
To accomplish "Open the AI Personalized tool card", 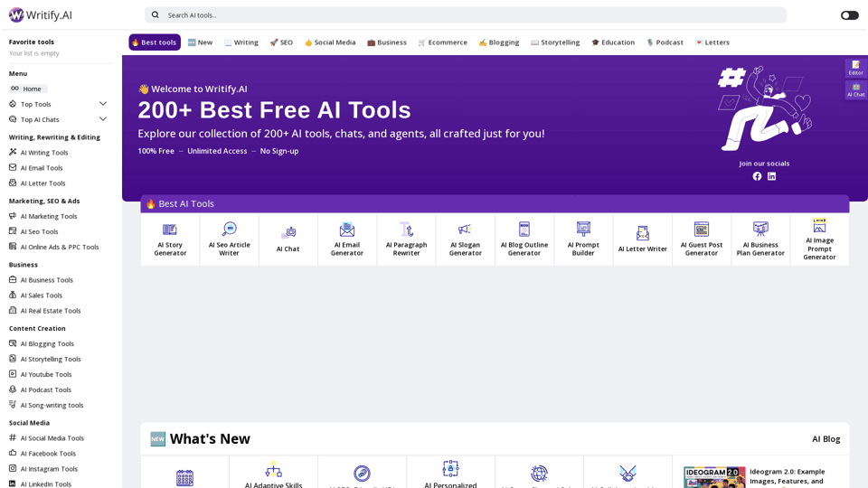I will [x=450, y=474].
